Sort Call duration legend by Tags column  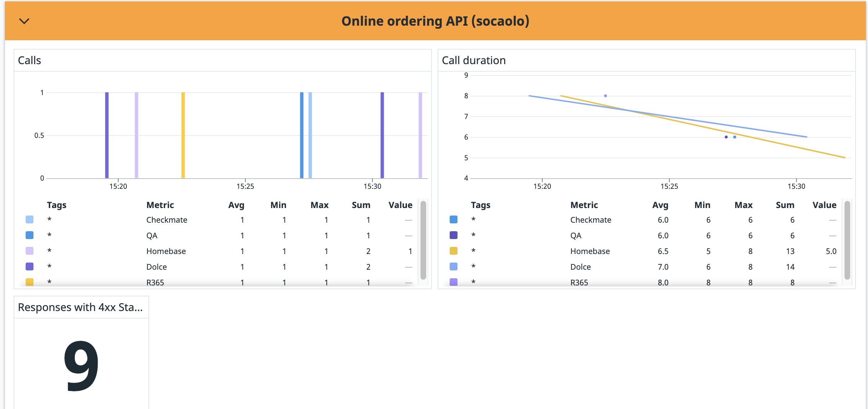[x=481, y=205]
